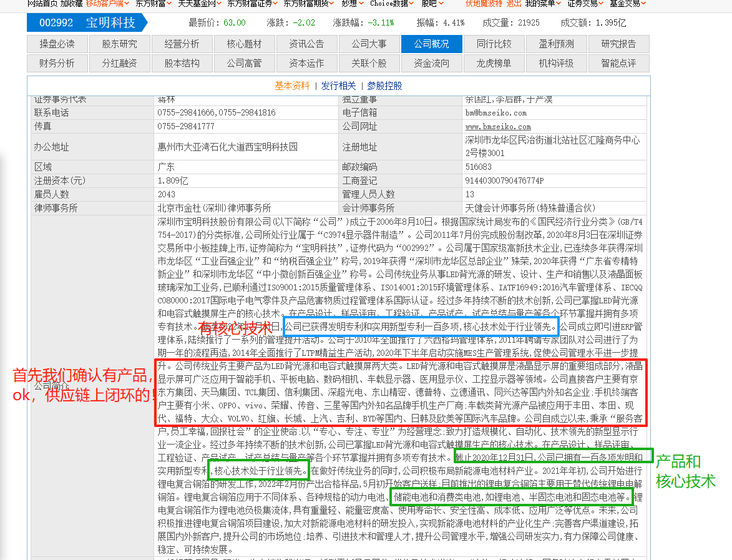
Task: Open the 伏地魔波特 user account link
Action: 484,4
